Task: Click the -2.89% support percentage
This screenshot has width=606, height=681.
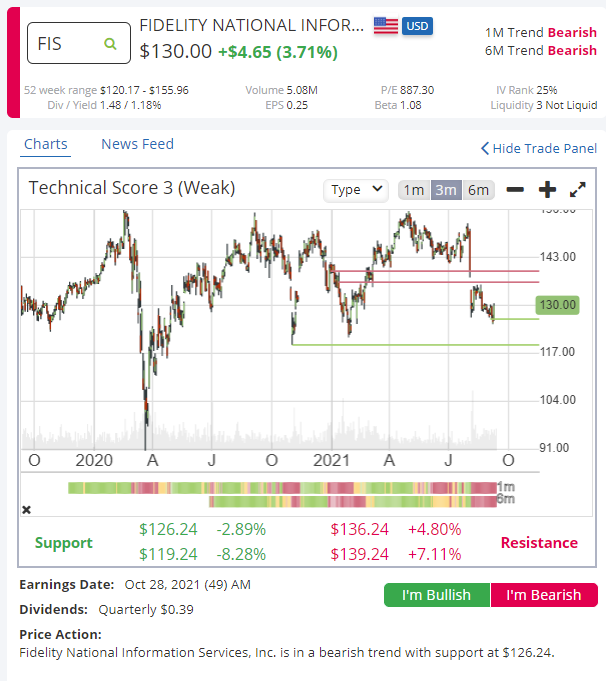Action: (241, 529)
